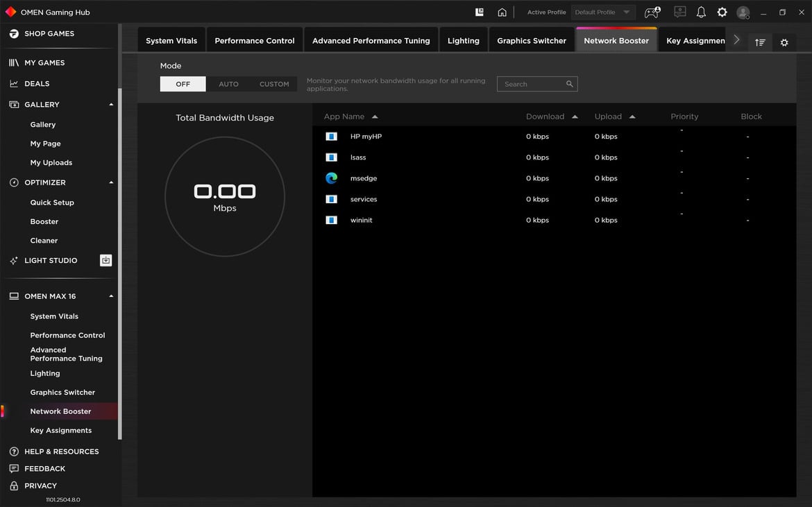Screen dimensions: 812x507
Task: Open the Gallery sub-item under Gallery
Action: coord(43,124)
